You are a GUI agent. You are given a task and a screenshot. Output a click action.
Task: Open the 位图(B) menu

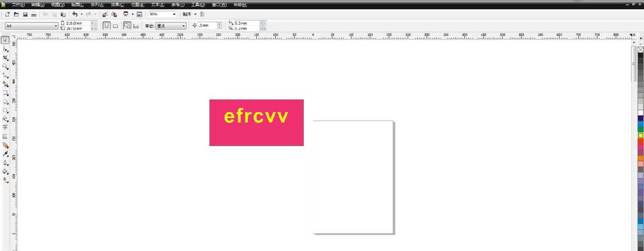pos(137,5)
